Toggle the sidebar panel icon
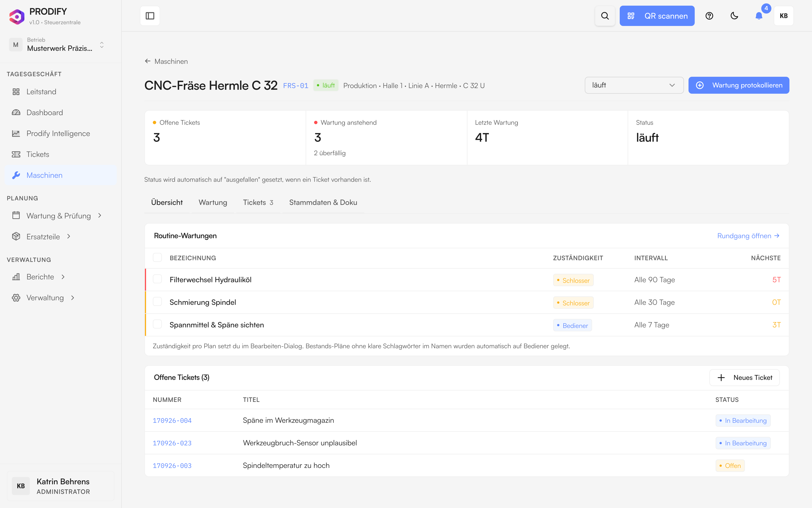Image resolution: width=812 pixels, height=508 pixels. pos(150,16)
